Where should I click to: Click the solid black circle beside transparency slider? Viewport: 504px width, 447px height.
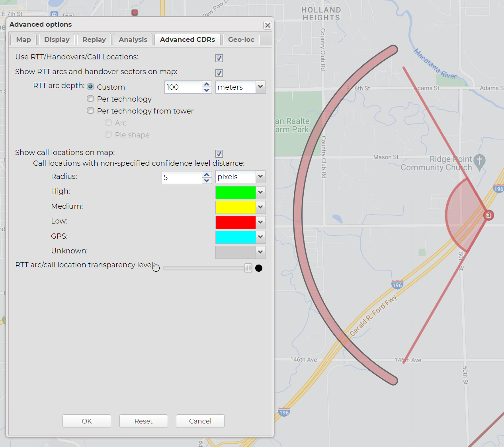259,268
